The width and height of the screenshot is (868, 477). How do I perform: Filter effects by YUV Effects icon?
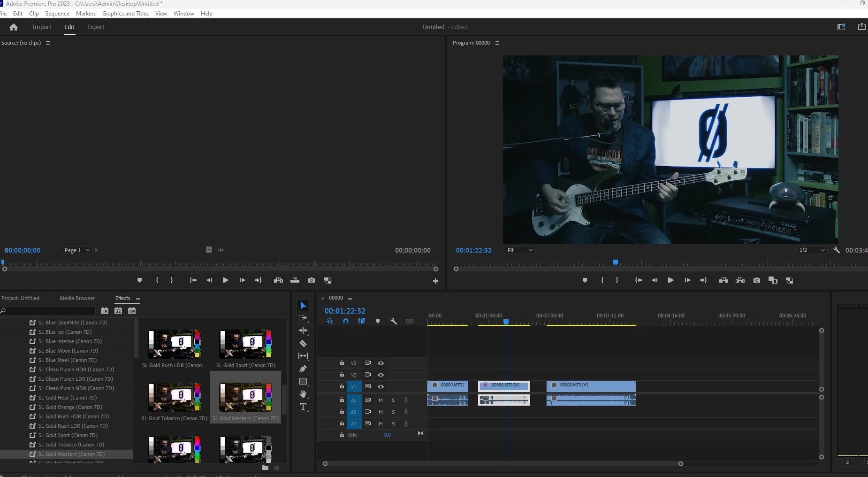coord(132,311)
